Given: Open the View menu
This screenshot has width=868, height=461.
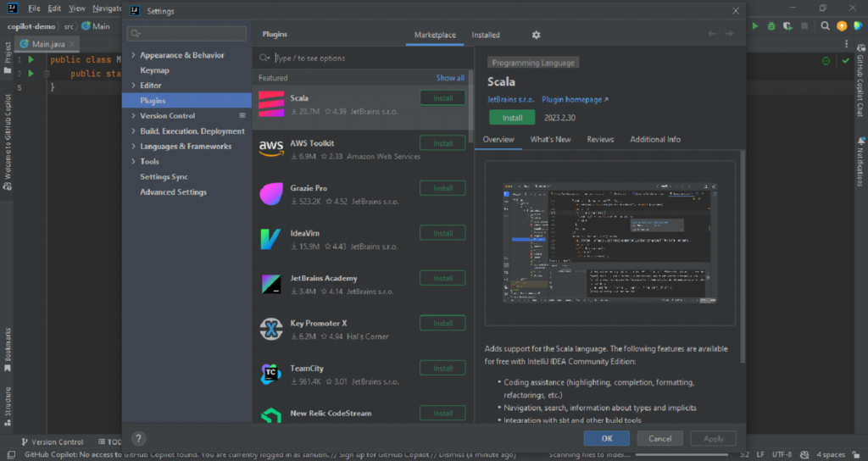Looking at the screenshot, I should coord(76,8).
